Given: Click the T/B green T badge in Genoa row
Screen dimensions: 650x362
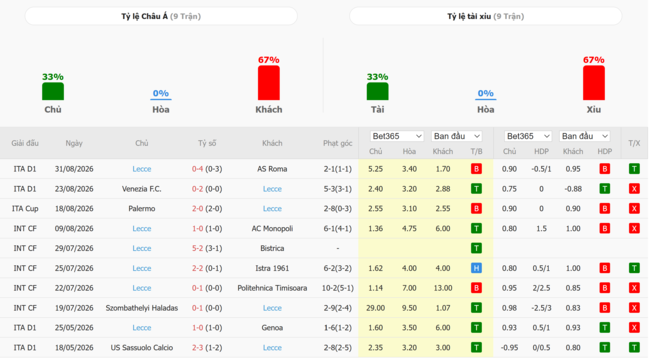Looking at the screenshot, I should [476, 328].
